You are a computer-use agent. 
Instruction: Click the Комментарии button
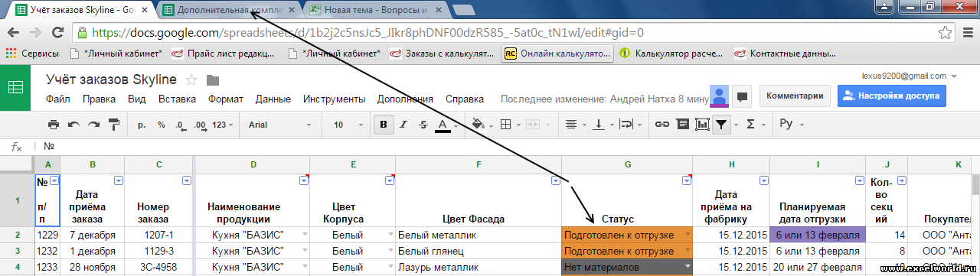[795, 96]
